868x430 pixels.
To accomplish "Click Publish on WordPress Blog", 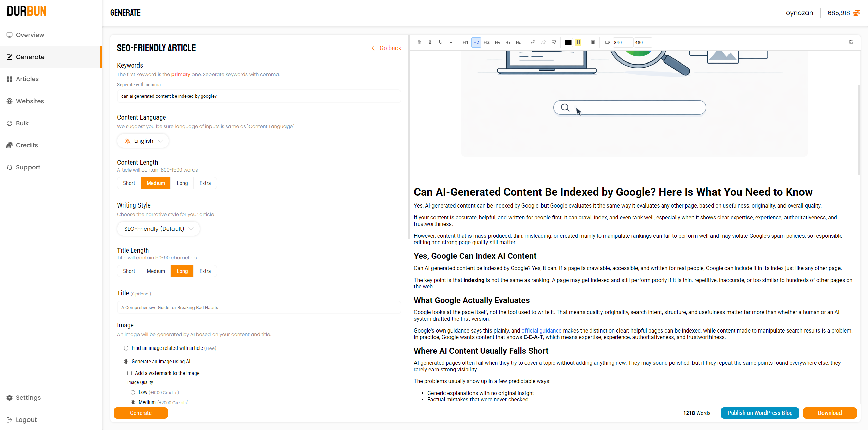I will [x=760, y=413].
